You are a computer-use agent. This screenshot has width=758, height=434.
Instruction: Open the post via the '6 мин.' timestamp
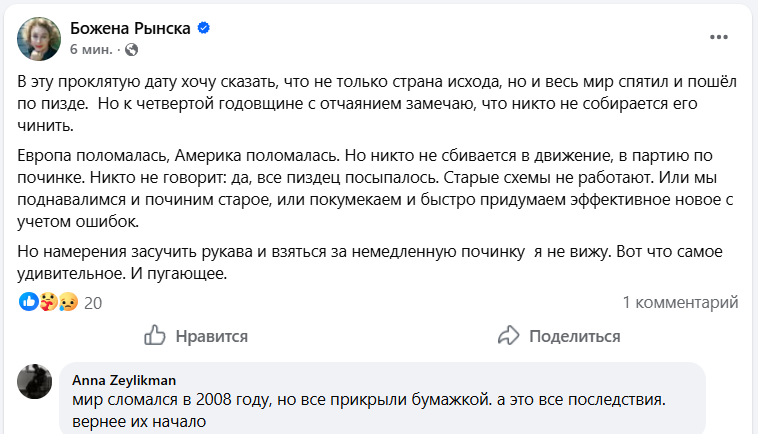pos(92,49)
